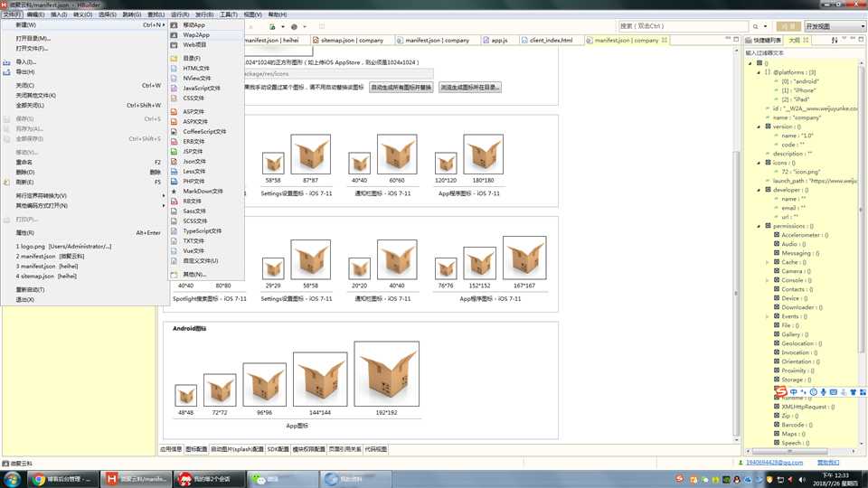Screen dimensions: 868x488
Task: Click the qq.com account email link
Action: click(774, 463)
